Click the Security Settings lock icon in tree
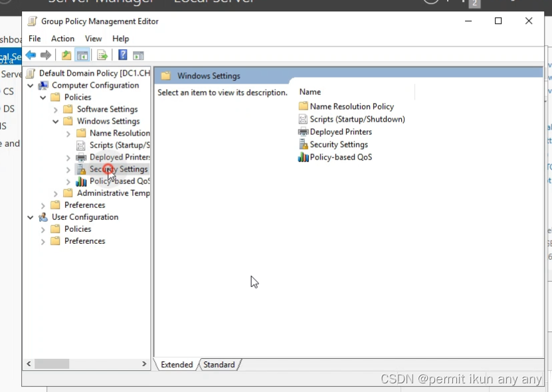 (x=81, y=169)
